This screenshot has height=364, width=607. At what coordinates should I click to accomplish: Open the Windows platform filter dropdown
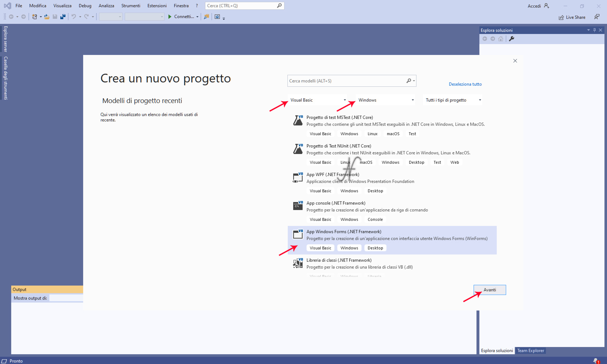(x=386, y=100)
